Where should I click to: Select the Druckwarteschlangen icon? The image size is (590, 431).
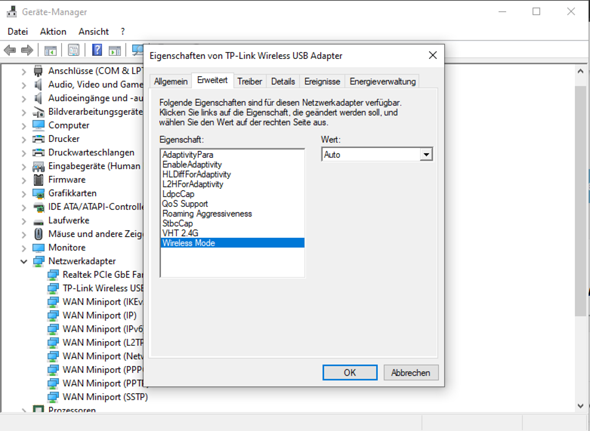(x=38, y=152)
